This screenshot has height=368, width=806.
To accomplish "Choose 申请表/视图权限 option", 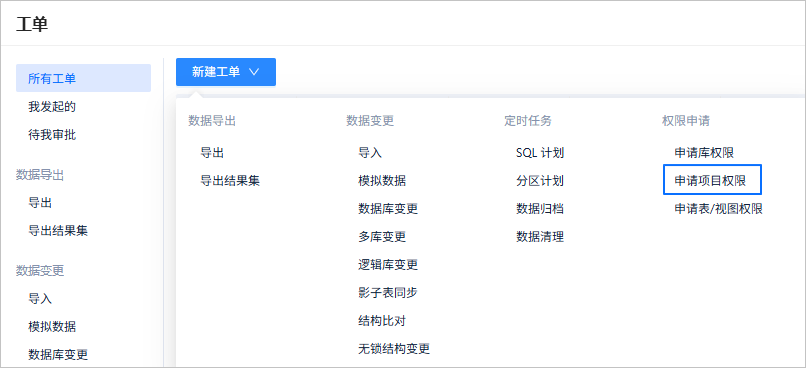I will (x=718, y=209).
